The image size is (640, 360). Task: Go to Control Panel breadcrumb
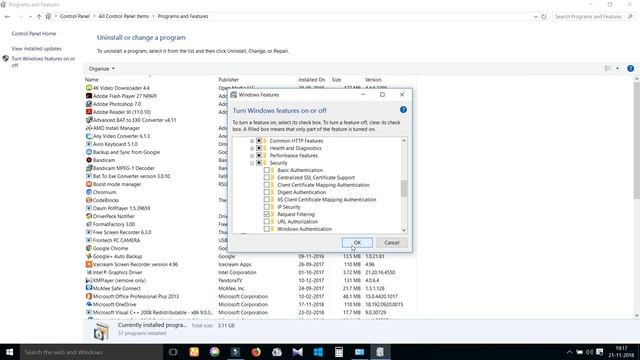pyautogui.click(x=75, y=16)
